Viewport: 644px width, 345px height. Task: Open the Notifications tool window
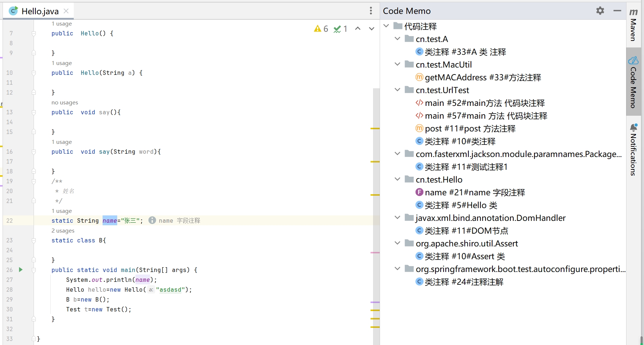[634, 150]
